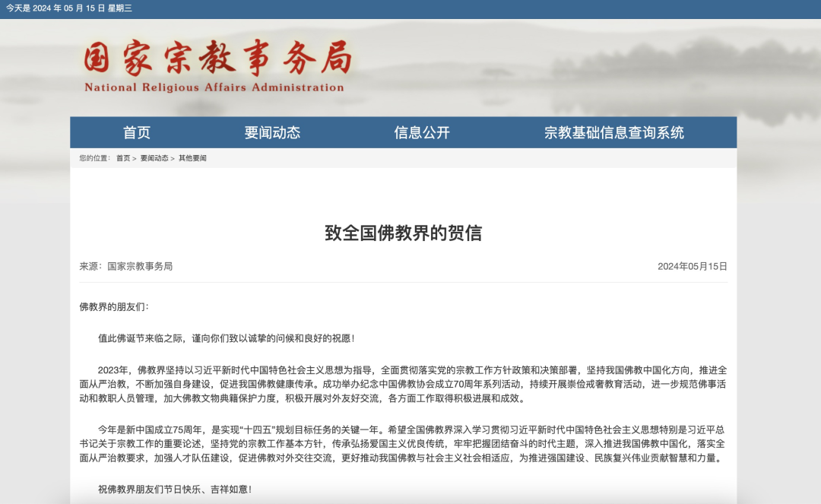
Task: Open the 信息公开 navigation section
Action: tap(422, 132)
